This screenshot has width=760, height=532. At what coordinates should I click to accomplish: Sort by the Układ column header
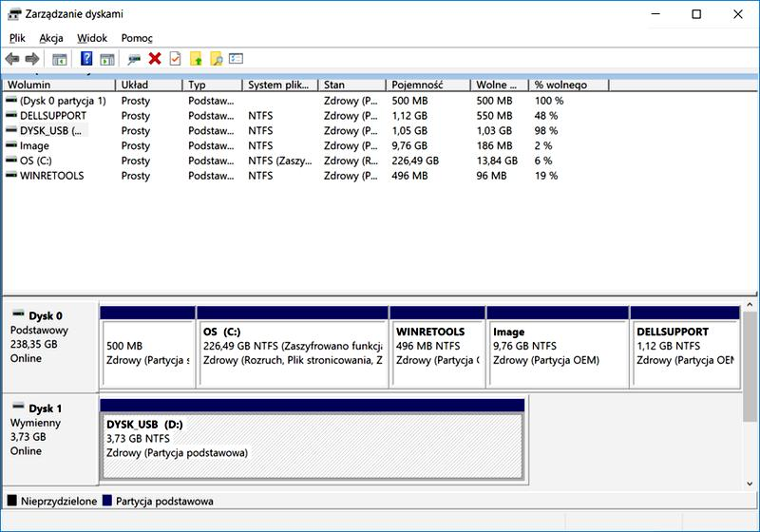(x=149, y=85)
